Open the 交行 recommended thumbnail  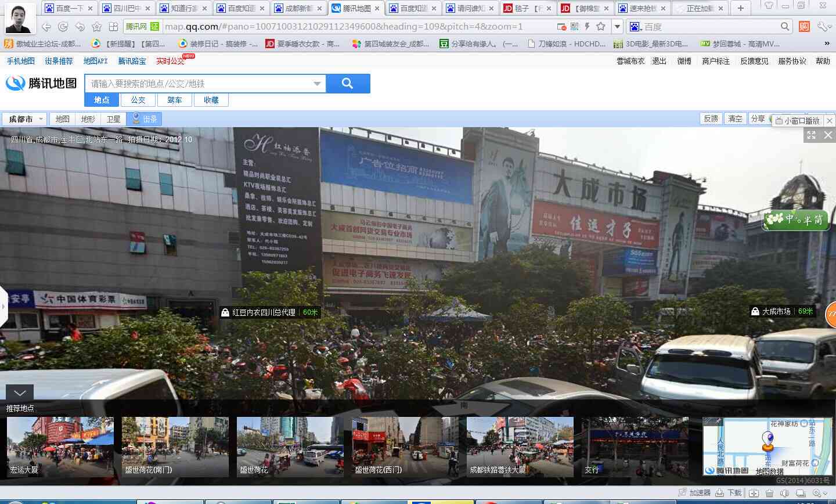tap(635, 447)
